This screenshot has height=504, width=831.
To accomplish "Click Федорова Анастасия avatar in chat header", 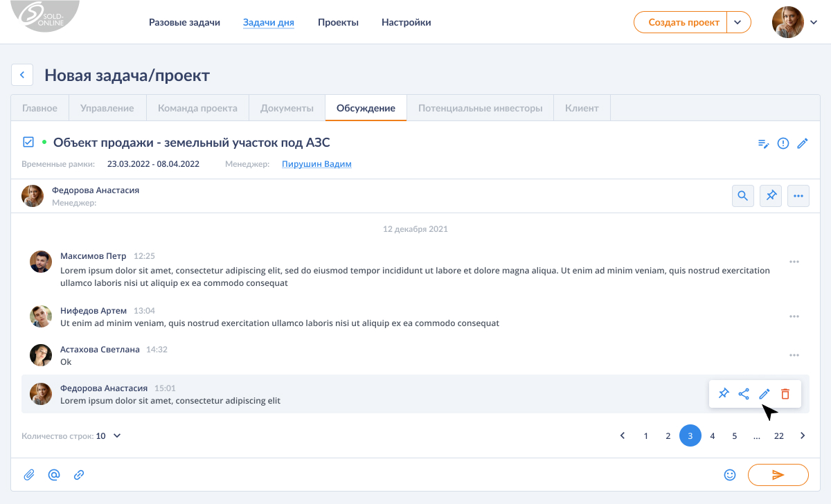I will (33, 196).
